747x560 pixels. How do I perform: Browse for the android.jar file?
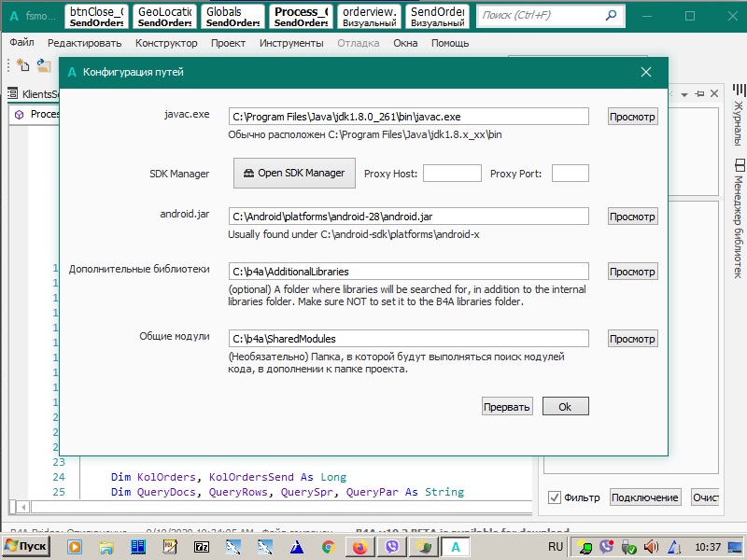pos(632,217)
